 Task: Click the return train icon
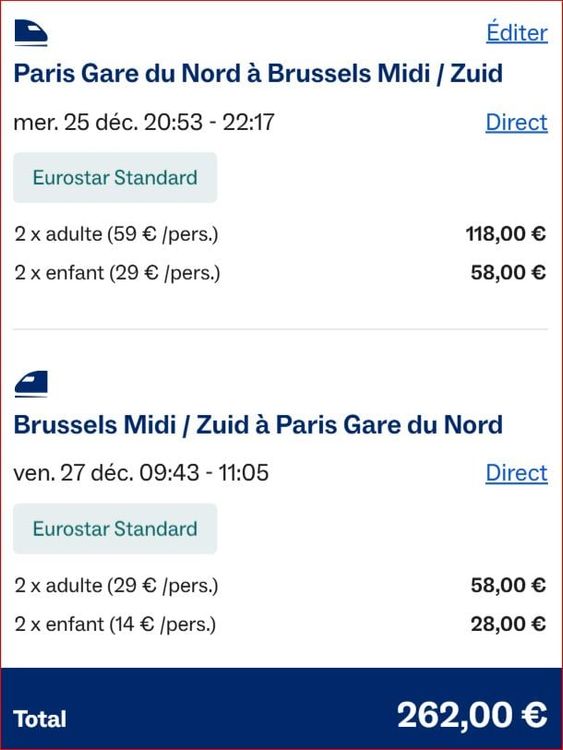[x=31, y=384]
